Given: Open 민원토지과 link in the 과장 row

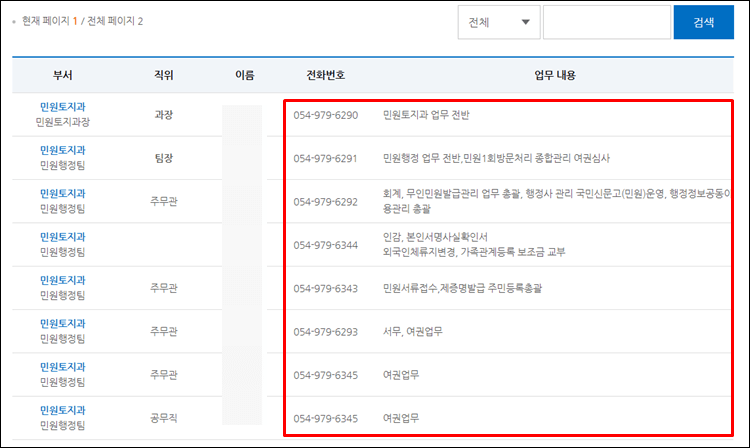Looking at the screenshot, I should click(63, 107).
